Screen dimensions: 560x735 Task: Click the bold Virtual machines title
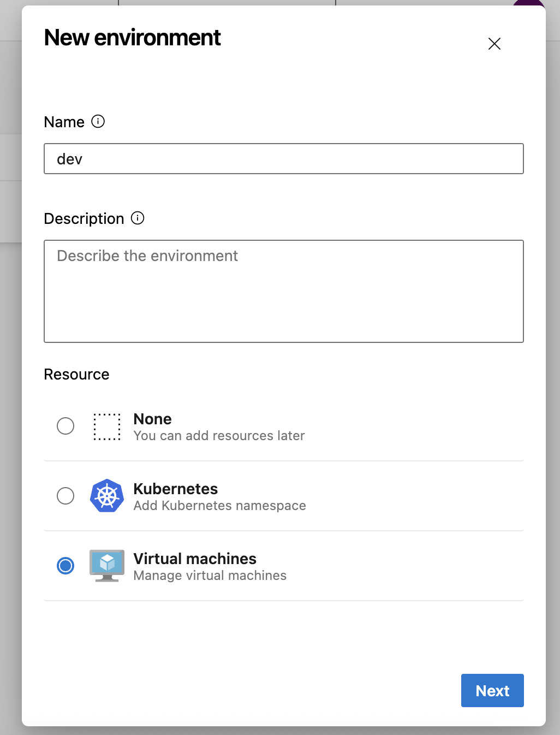click(195, 559)
